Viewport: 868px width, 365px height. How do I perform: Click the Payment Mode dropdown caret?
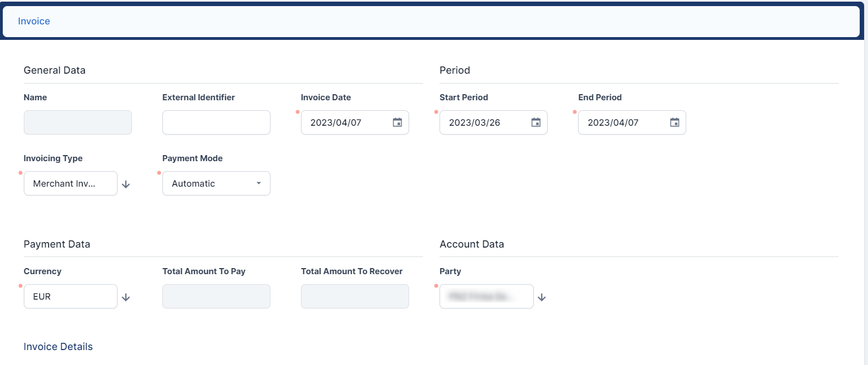coord(258,183)
